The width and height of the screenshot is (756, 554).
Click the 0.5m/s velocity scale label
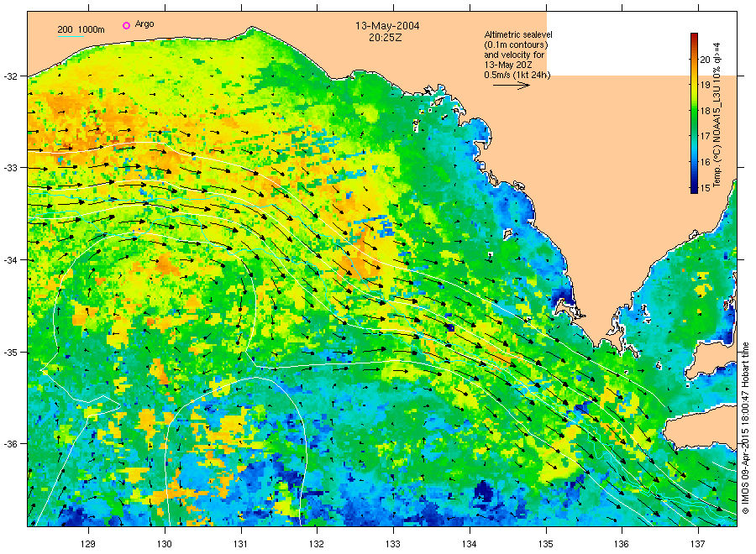(x=515, y=75)
